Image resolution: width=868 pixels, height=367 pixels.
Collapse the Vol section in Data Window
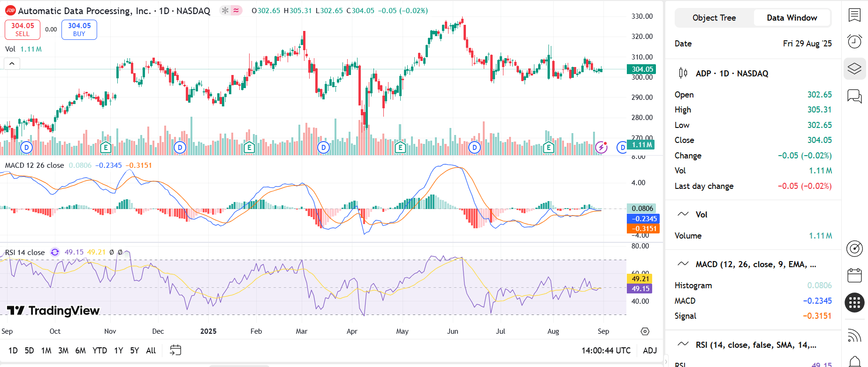coord(683,214)
